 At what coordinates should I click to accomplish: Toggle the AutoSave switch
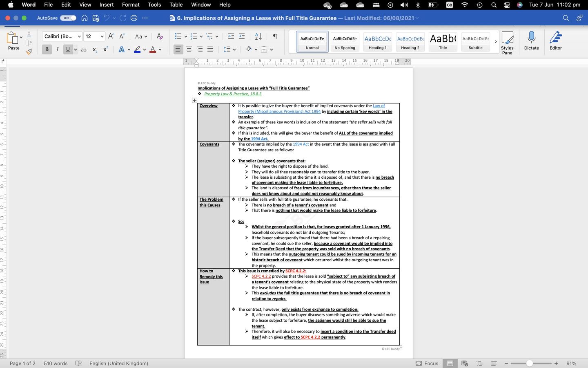68,18
